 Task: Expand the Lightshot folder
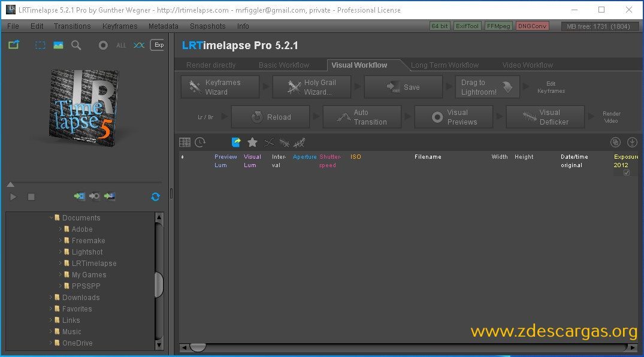point(61,252)
